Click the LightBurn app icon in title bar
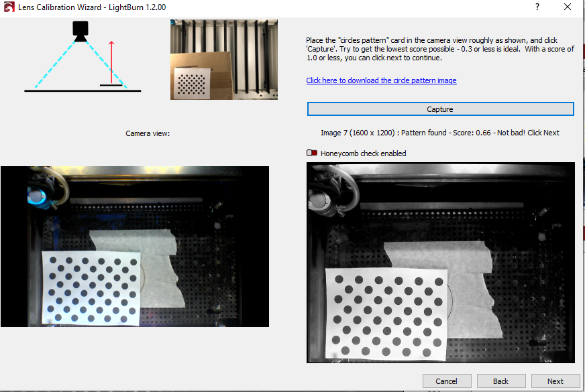585x392 pixels. tap(9, 7)
